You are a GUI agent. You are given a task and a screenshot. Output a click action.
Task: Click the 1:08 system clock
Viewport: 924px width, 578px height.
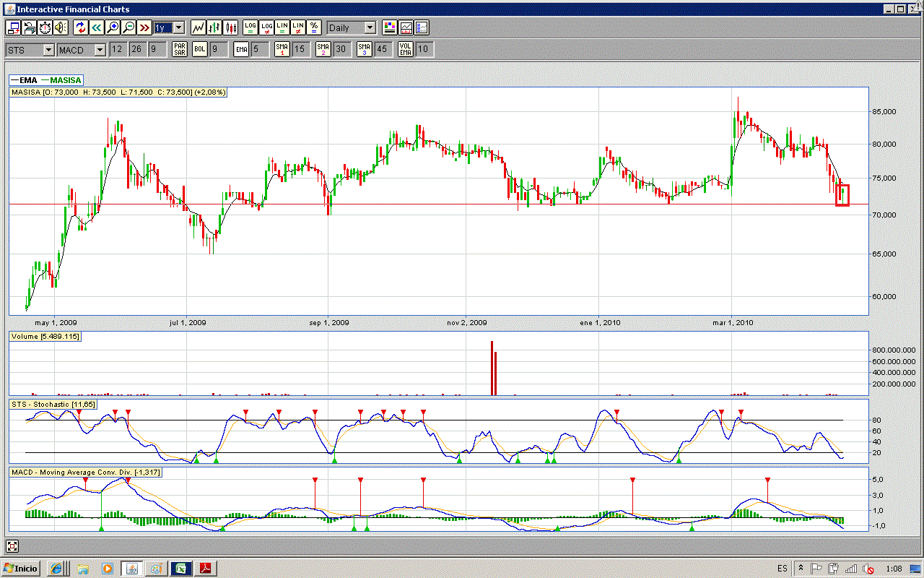pos(894,569)
